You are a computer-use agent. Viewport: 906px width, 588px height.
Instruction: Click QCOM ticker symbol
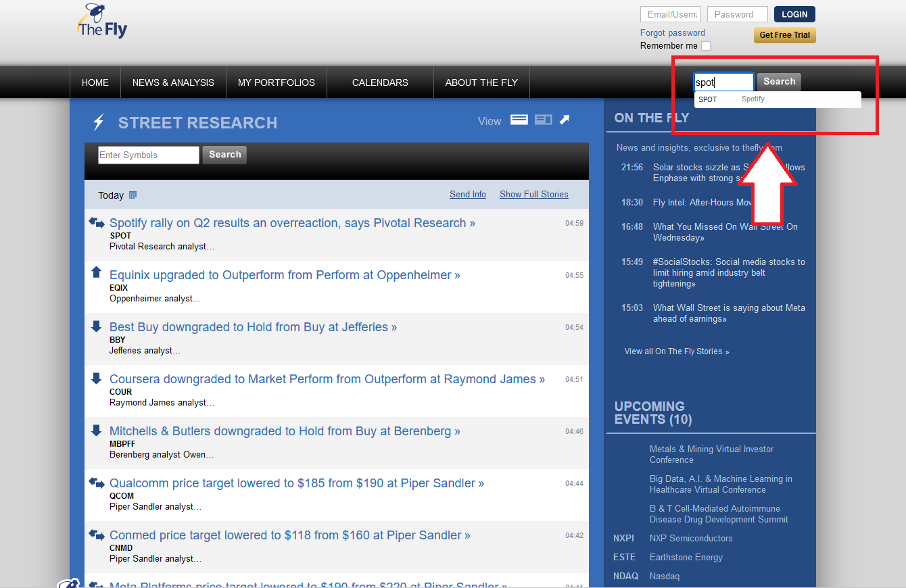(x=122, y=496)
